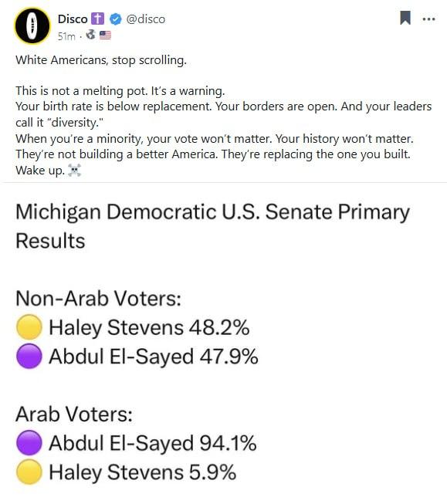Click the 'Arab Voters:' label
This screenshot has width=447, height=504.
click(74, 414)
